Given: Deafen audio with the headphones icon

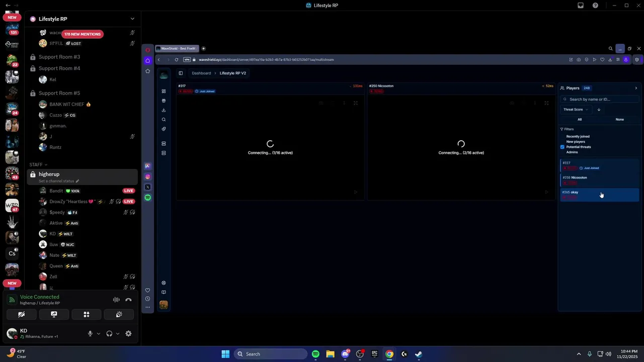Looking at the screenshot, I should (109, 333).
